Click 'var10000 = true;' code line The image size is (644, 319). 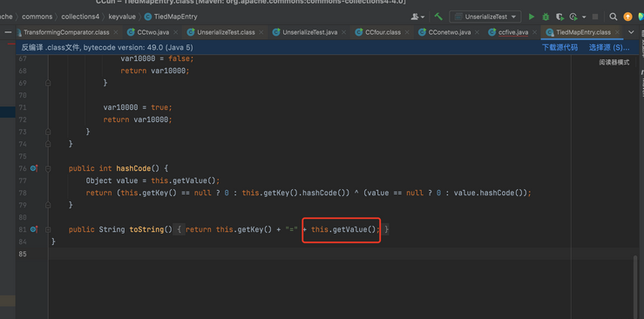point(138,107)
